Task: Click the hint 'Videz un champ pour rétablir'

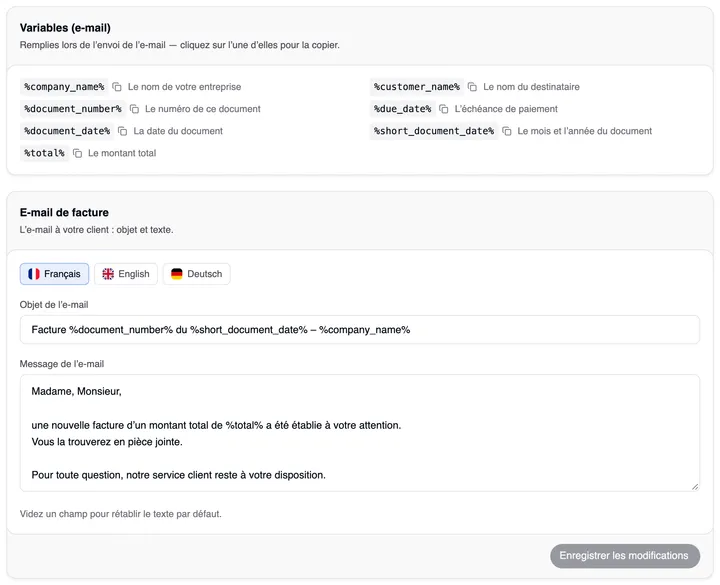Action: point(120,514)
